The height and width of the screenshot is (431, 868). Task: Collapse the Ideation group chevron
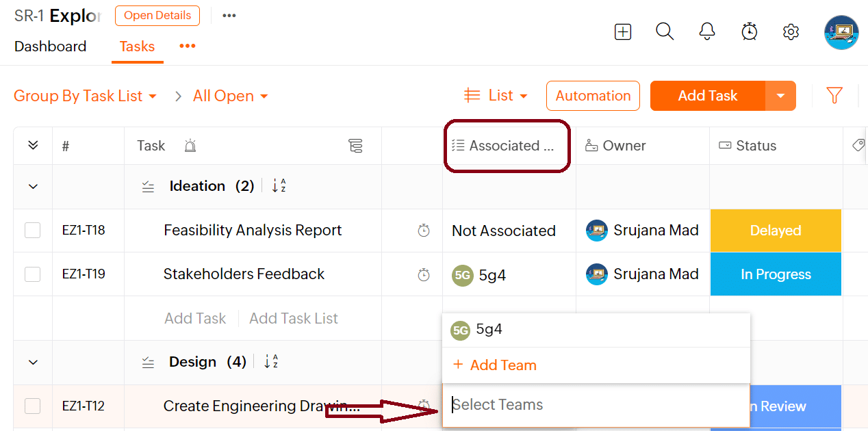pos(33,186)
